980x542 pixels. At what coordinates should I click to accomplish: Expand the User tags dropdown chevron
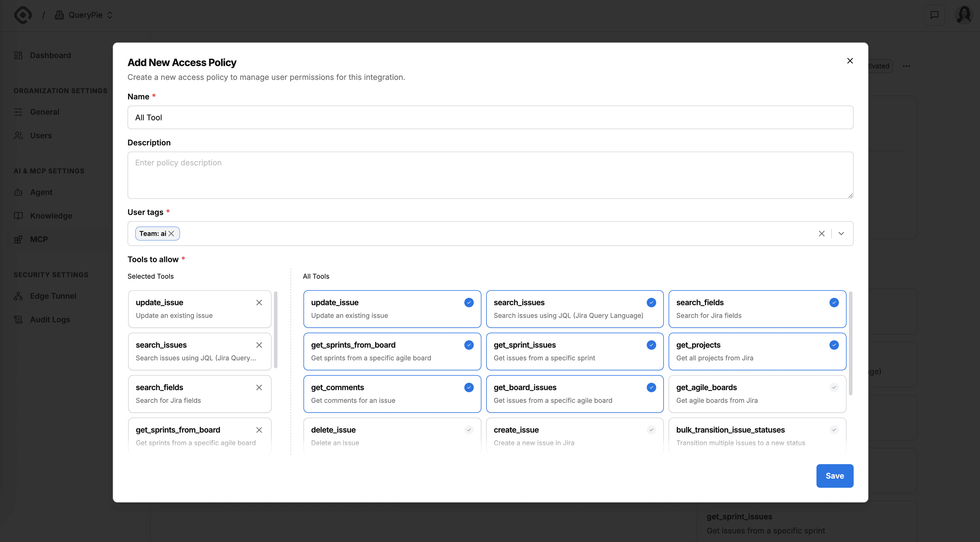tap(841, 233)
